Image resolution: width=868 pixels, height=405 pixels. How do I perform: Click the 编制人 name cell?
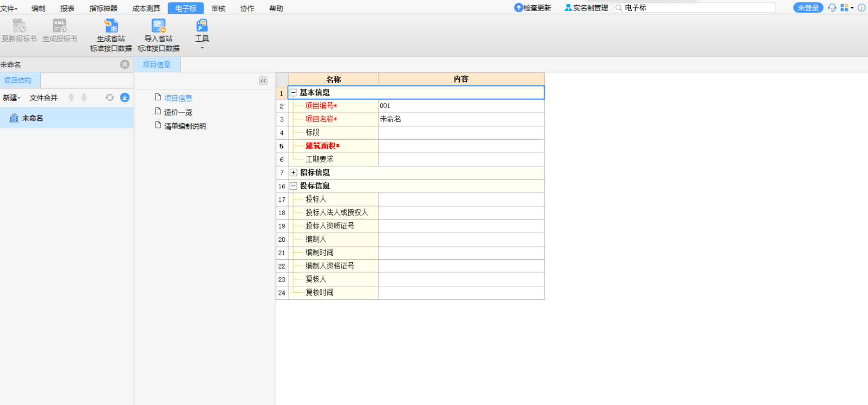click(333, 239)
